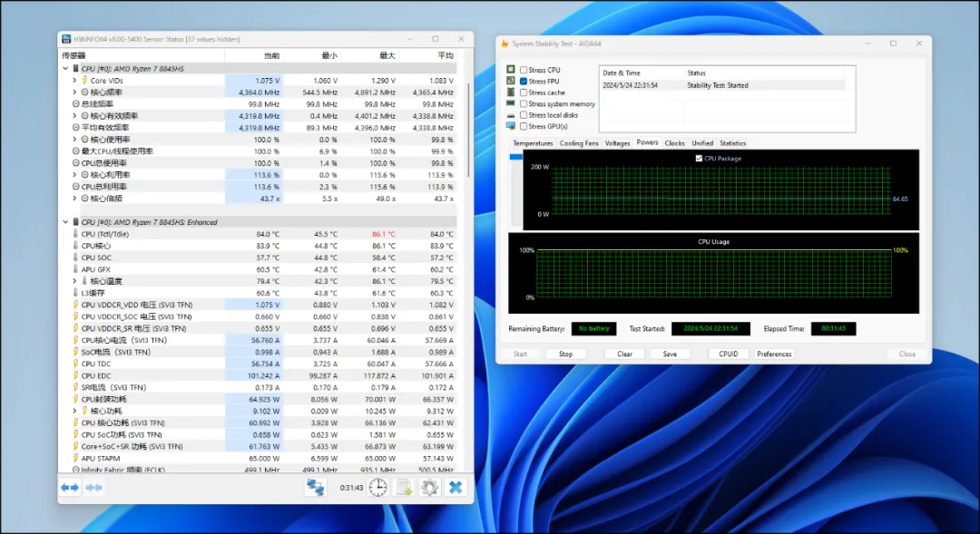The width and height of the screenshot is (980, 534).
Task: Enable the Stress cache checkbox
Action: (x=524, y=92)
